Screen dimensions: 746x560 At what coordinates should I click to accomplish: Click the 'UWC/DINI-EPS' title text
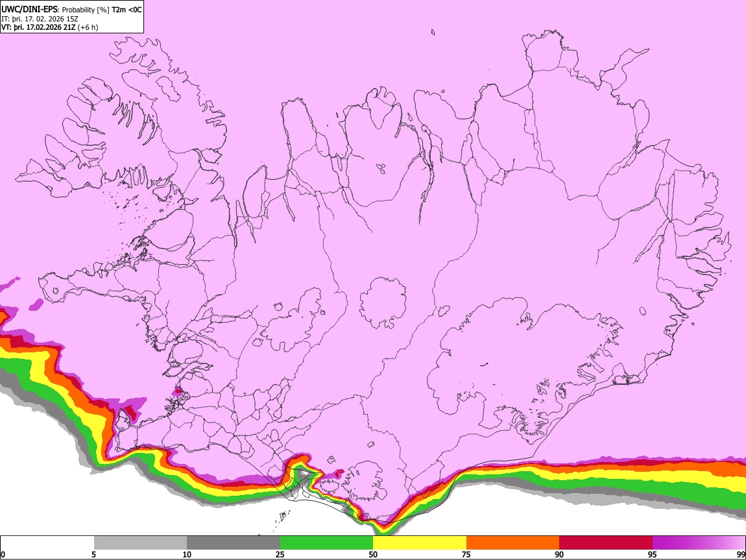coord(30,10)
